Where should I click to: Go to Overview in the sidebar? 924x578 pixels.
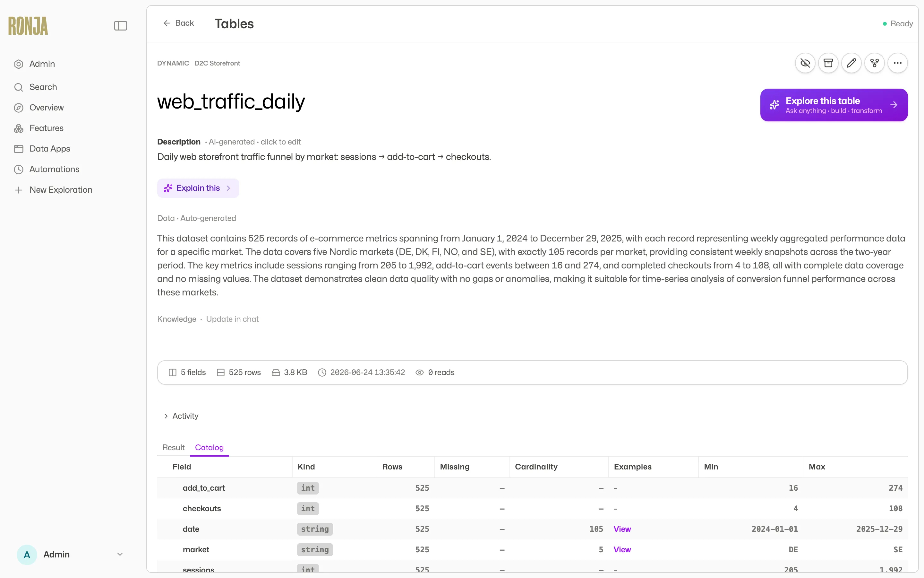click(39, 108)
